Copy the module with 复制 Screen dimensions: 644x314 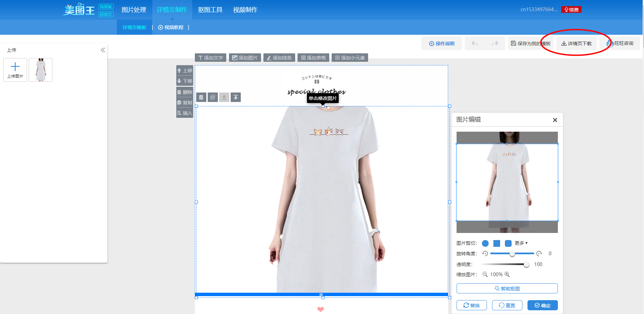pyautogui.click(x=185, y=103)
